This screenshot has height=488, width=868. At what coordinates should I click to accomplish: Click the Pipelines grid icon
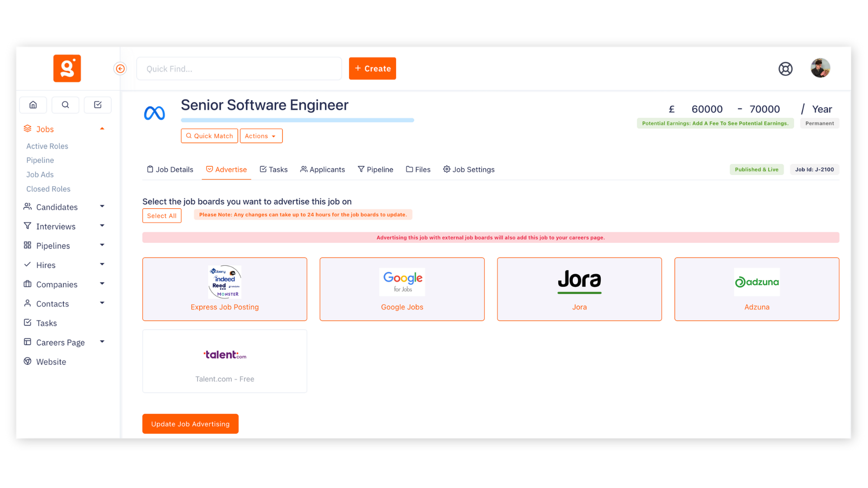pyautogui.click(x=28, y=245)
